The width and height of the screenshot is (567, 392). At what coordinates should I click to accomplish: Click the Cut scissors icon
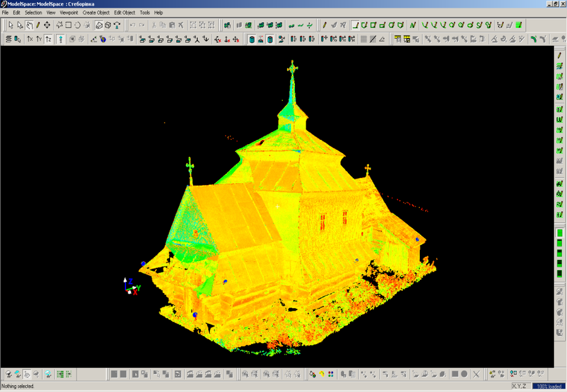click(x=154, y=25)
